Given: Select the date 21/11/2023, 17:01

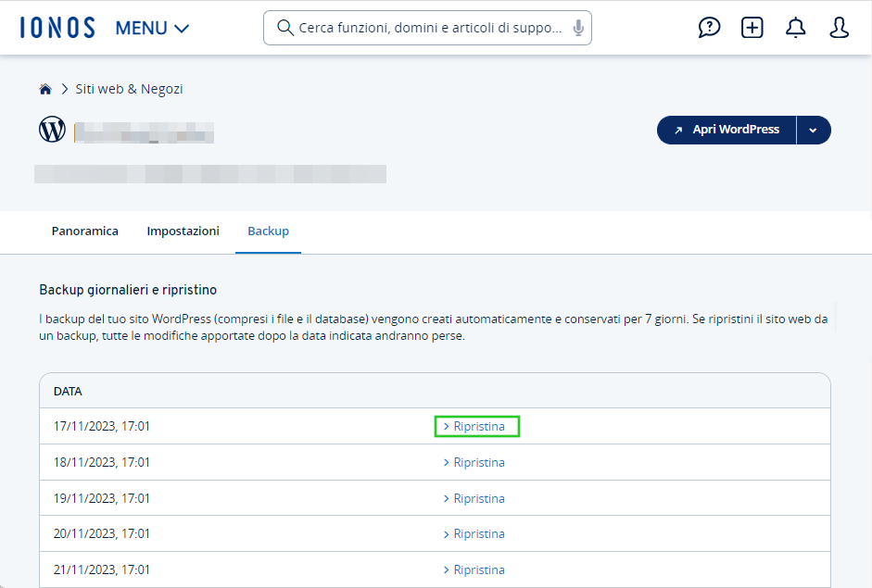Looking at the screenshot, I should tap(102, 569).
